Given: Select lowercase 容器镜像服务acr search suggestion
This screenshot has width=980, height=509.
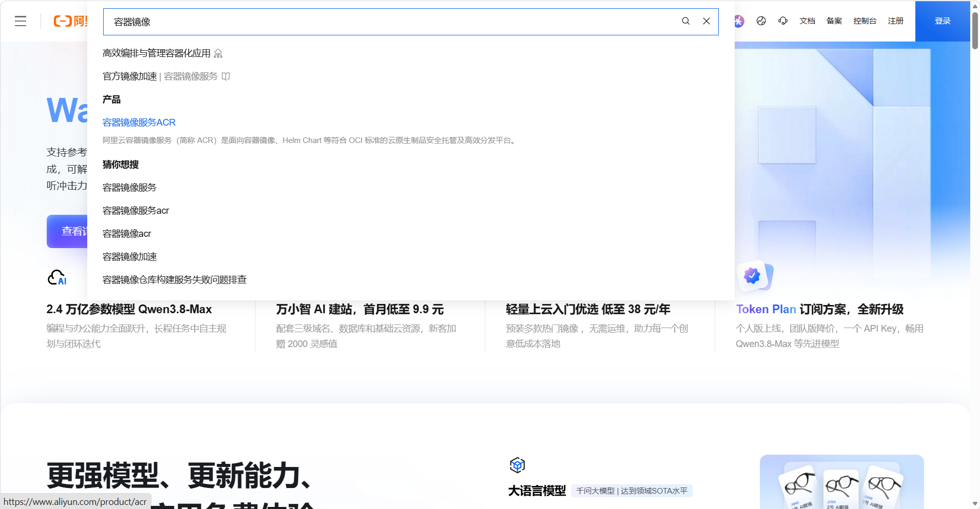Looking at the screenshot, I should (136, 211).
